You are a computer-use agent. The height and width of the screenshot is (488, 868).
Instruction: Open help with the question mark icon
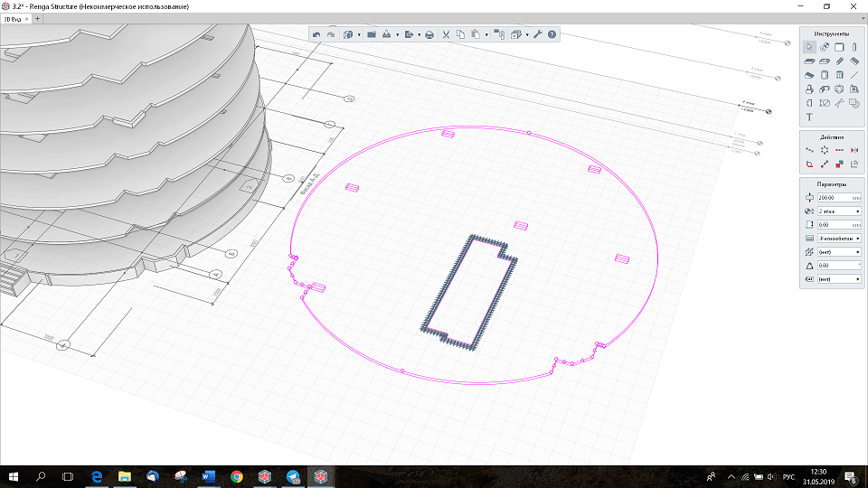(552, 34)
